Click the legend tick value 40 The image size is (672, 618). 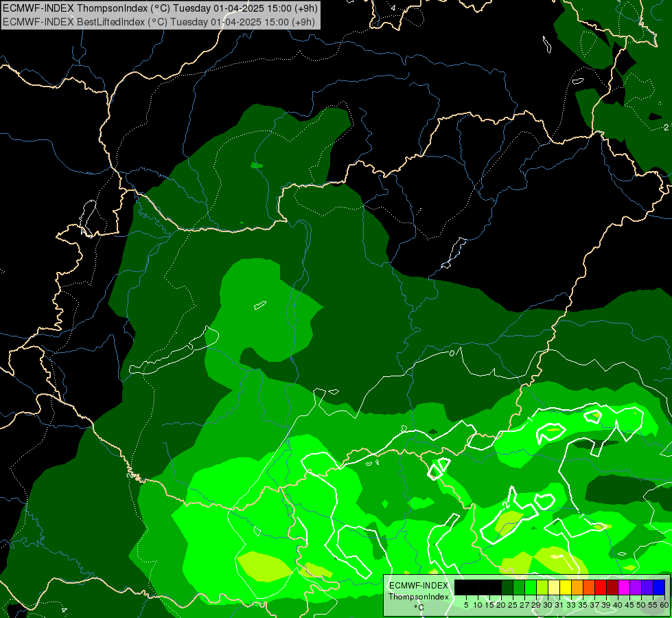coord(618,605)
